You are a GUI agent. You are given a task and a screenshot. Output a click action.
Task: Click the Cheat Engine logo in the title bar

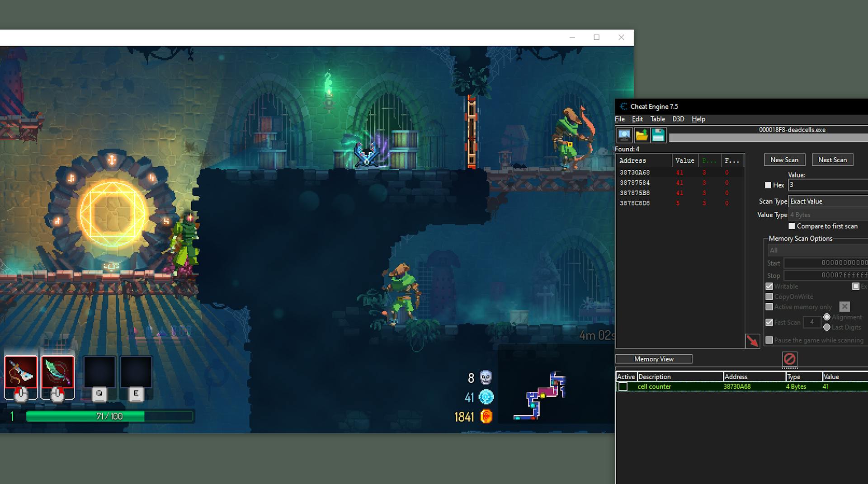point(623,106)
